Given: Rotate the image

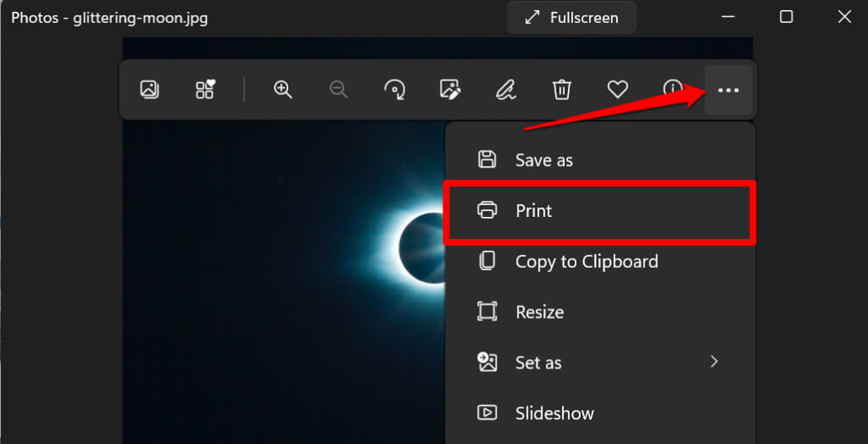Looking at the screenshot, I should pyautogui.click(x=394, y=89).
